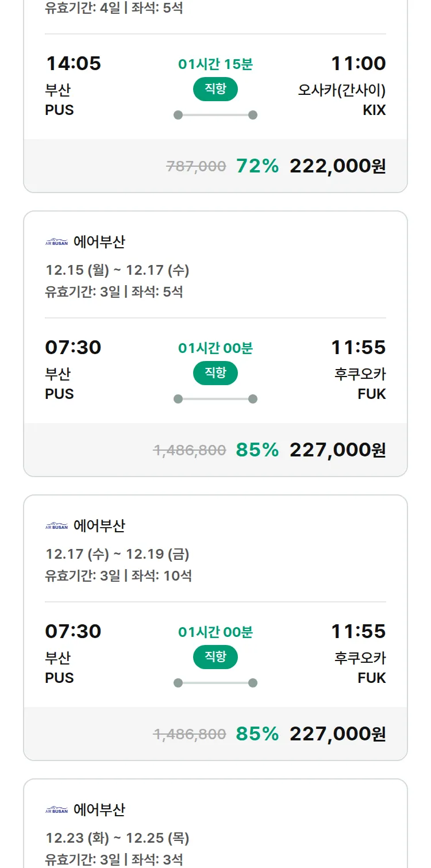This screenshot has height=868, width=431.
Task: Click the struck-through 787,000 original price
Action: (196, 167)
